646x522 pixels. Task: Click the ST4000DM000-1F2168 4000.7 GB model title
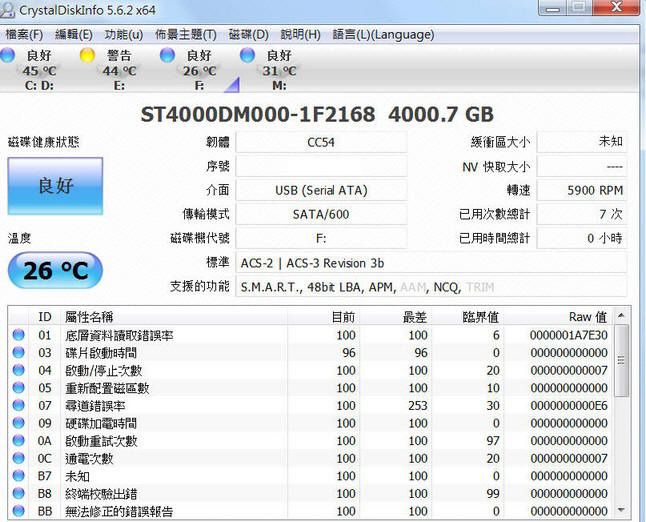click(317, 115)
